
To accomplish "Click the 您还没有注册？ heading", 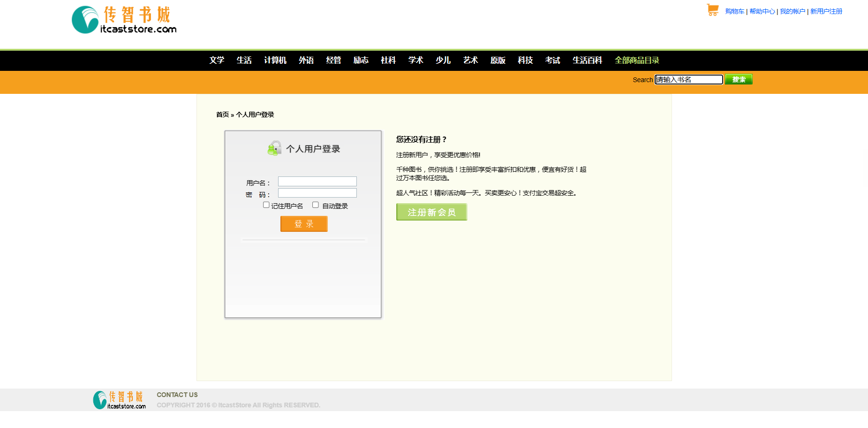I will click(x=421, y=139).
